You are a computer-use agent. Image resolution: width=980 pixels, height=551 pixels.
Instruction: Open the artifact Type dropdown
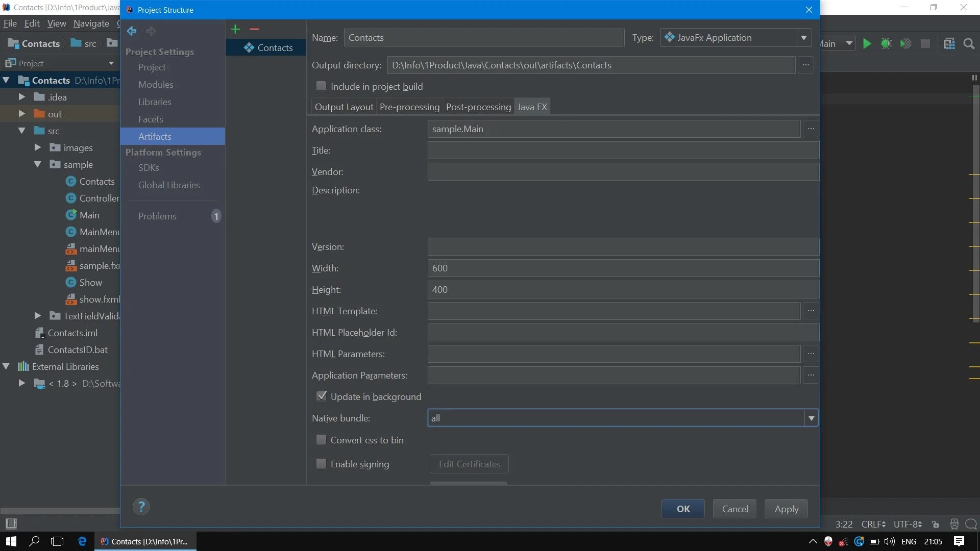click(x=804, y=38)
